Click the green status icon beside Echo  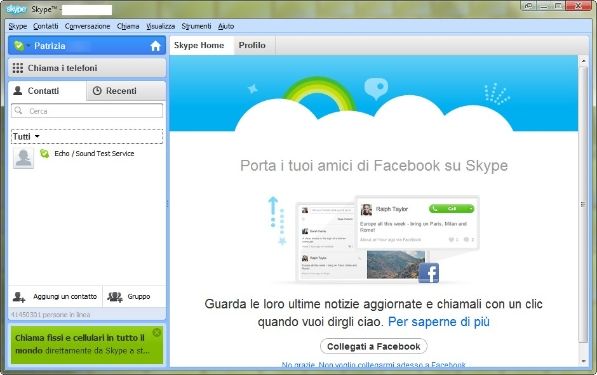[x=45, y=153]
